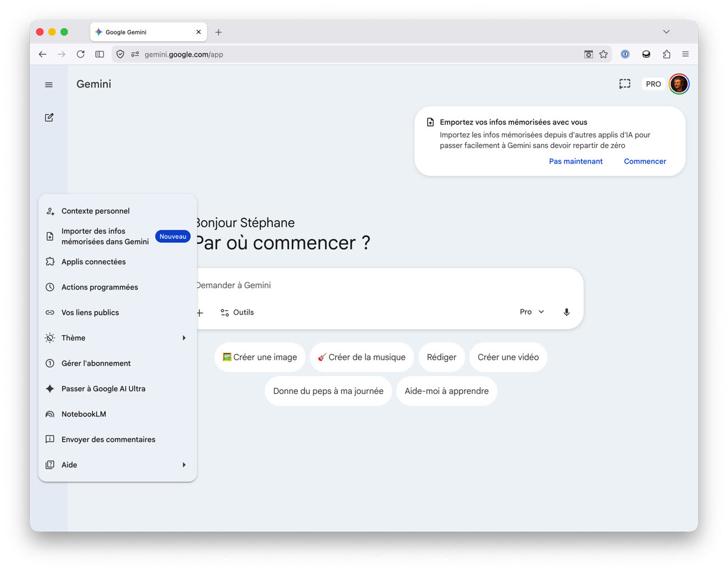Open the Outils tools selector
This screenshot has width=728, height=571.
click(x=237, y=312)
